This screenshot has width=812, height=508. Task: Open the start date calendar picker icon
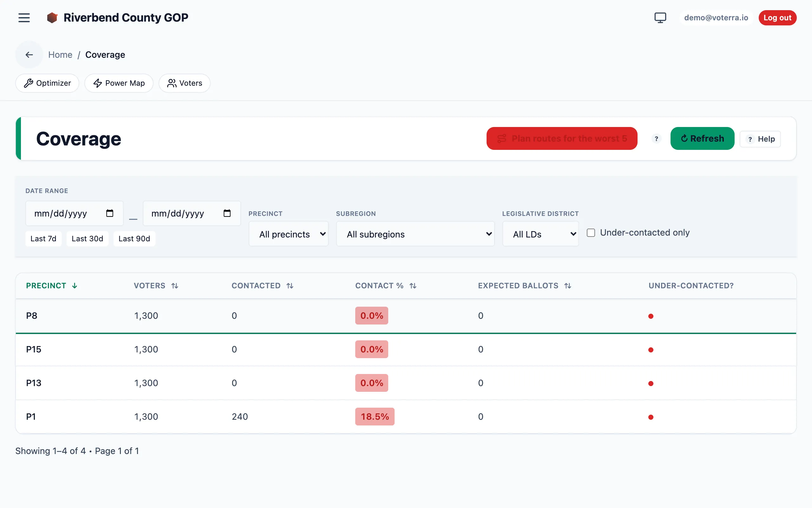pos(110,213)
